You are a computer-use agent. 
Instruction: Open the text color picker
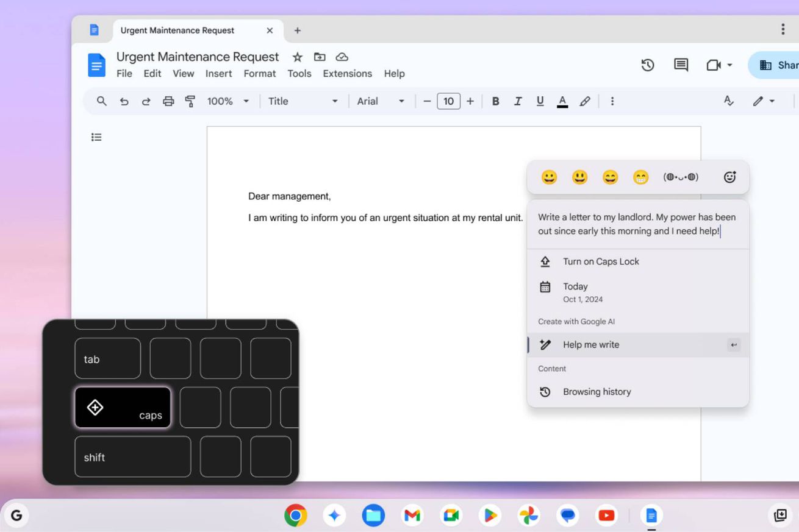tap(562, 101)
